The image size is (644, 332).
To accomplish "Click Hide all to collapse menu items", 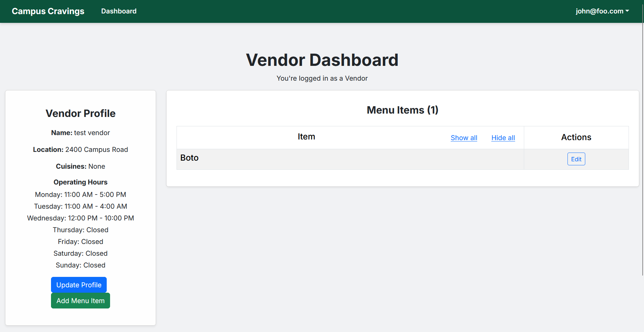I will (x=503, y=138).
